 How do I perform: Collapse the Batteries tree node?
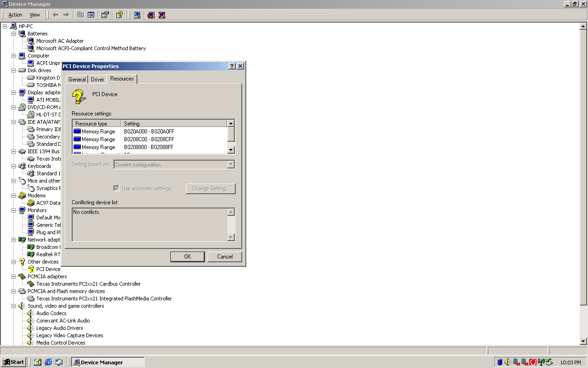coord(14,34)
